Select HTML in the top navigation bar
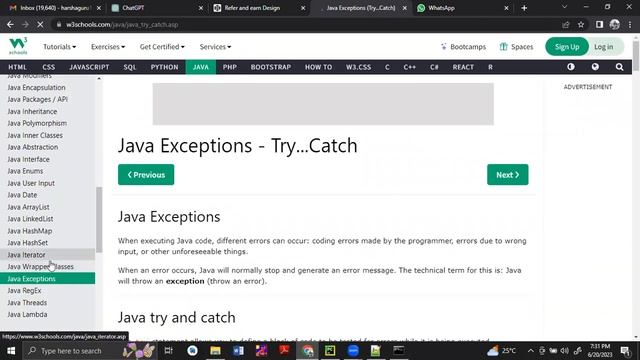This screenshot has height=360, width=640. coord(17,67)
